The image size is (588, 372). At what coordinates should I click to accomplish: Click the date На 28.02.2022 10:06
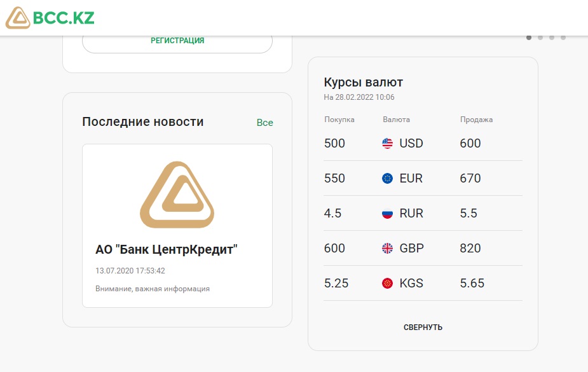pos(359,97)
